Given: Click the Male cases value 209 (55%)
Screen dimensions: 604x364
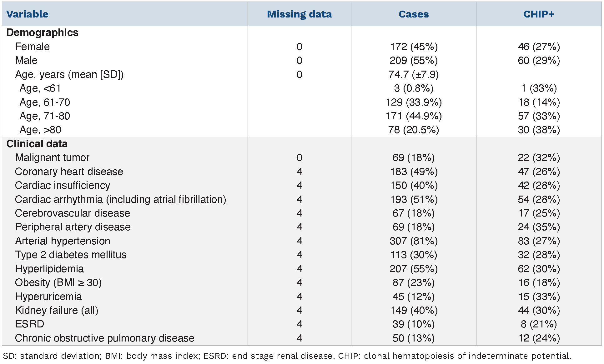Looking at the screenshot, I should 413,60.
